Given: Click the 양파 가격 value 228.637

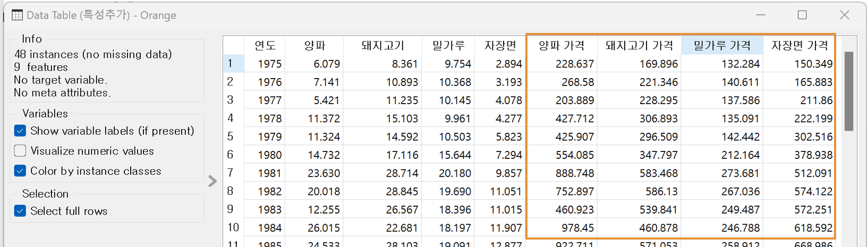Looking at the screenshot, I should [x=561, y=64].
